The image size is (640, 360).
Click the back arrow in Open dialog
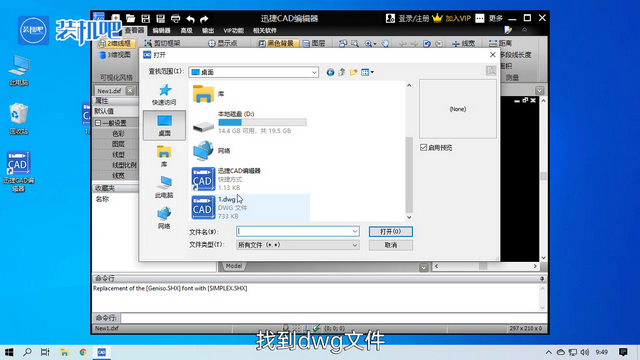click(330, 72)
